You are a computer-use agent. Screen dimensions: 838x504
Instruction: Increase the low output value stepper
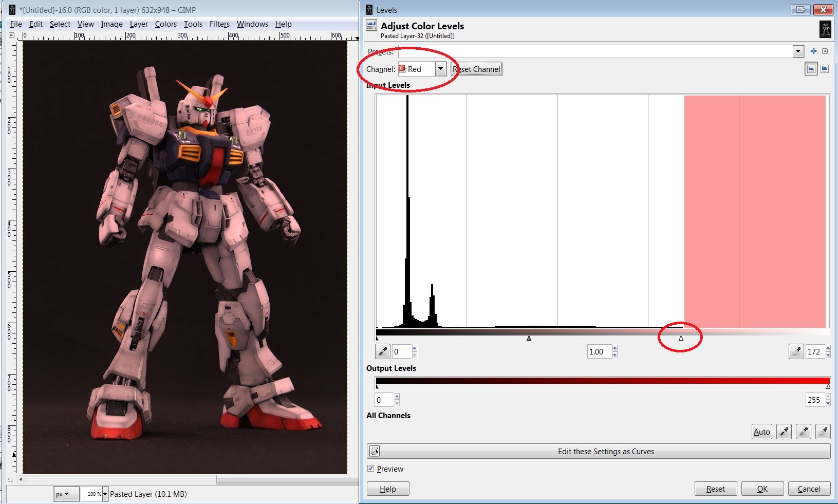(x=397, y=397)
